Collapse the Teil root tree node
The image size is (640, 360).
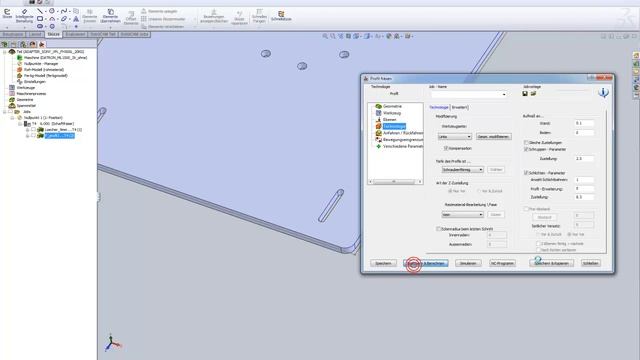click(x=4, y=52)
